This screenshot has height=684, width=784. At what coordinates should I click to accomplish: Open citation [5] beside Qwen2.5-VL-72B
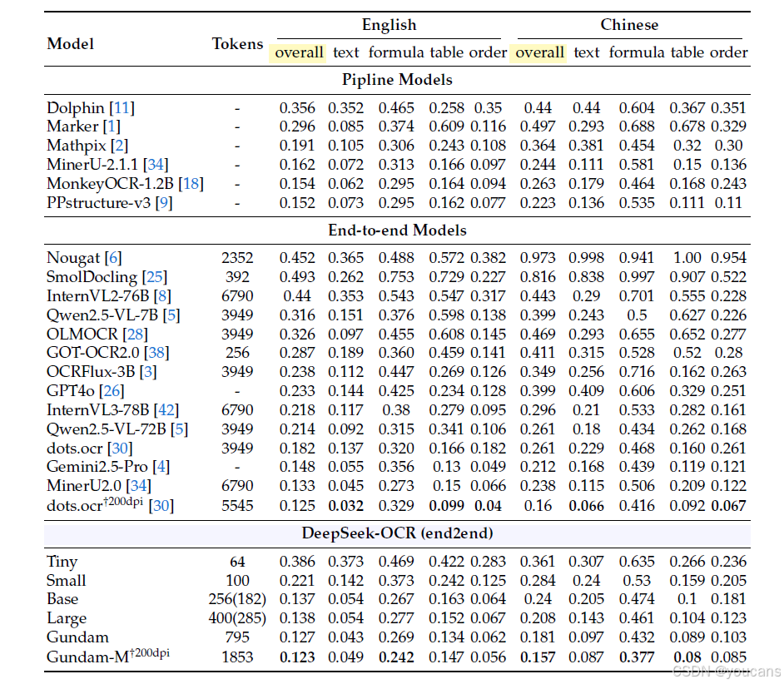coord(179,429)
